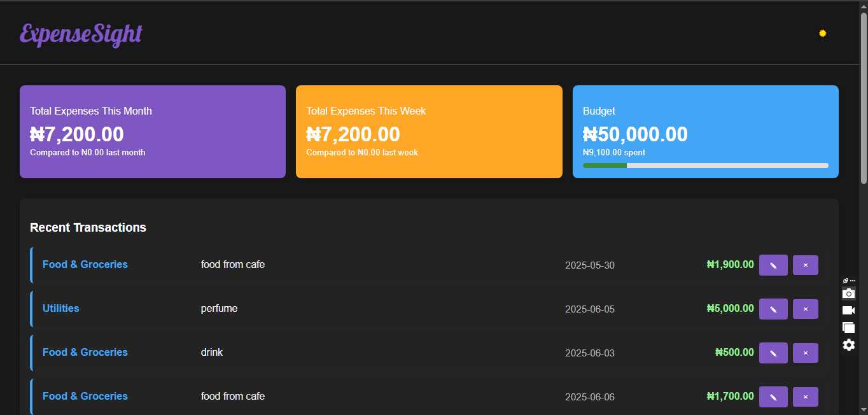Screen dimensions: 868x415
Task: Open the settings gear in side toolbar
Action: 848,345
